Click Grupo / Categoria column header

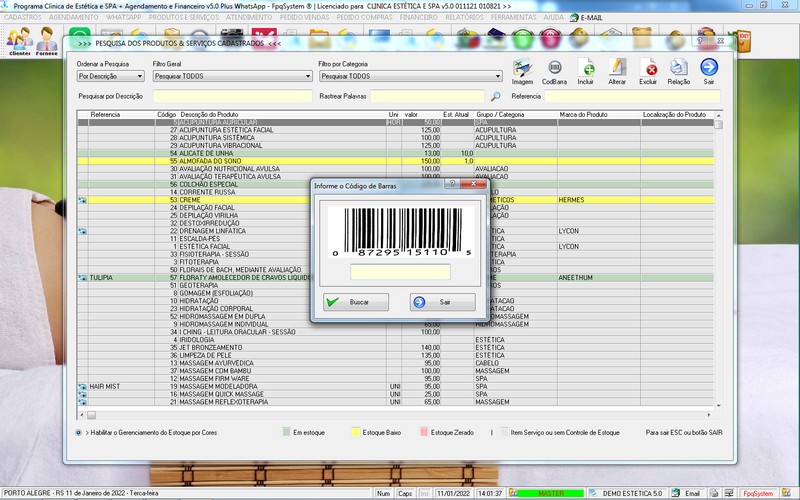500,115
